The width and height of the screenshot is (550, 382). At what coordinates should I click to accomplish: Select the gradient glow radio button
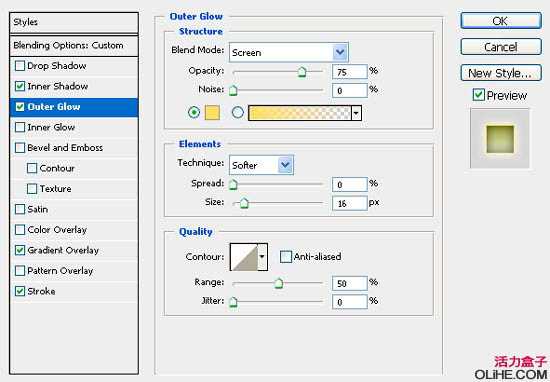point(238,113)
